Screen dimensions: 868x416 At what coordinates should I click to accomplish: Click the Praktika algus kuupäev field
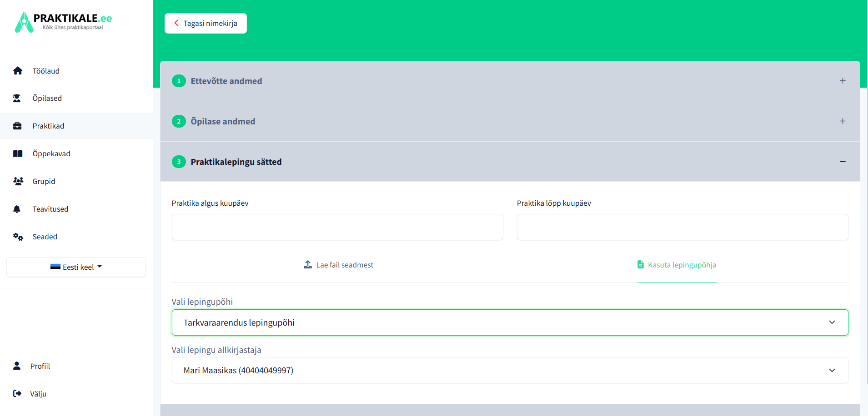pos(337,227)
